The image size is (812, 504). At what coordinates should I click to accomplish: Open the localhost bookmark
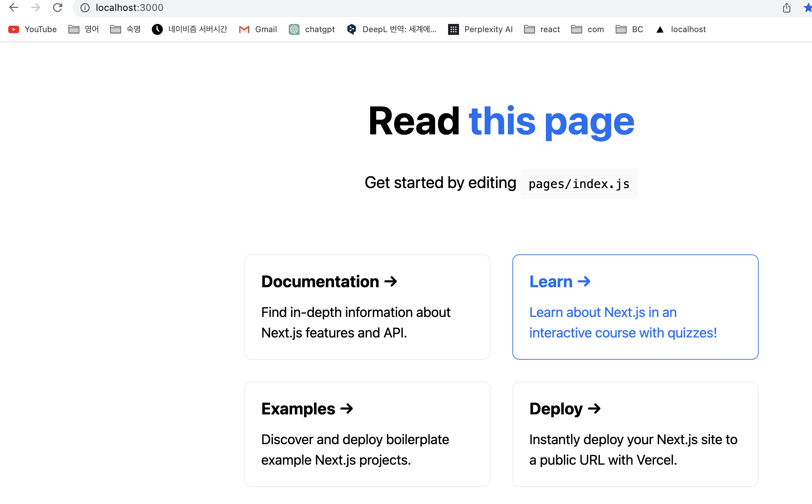pyautogui.click(x=681, y=29)
